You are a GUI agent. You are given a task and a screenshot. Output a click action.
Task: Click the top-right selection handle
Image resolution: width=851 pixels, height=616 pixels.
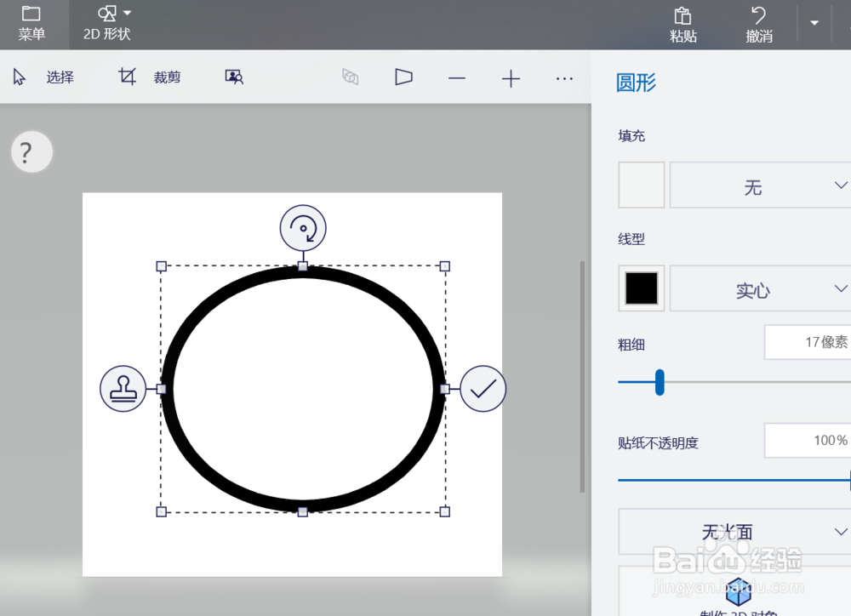(x=444, y=266)
